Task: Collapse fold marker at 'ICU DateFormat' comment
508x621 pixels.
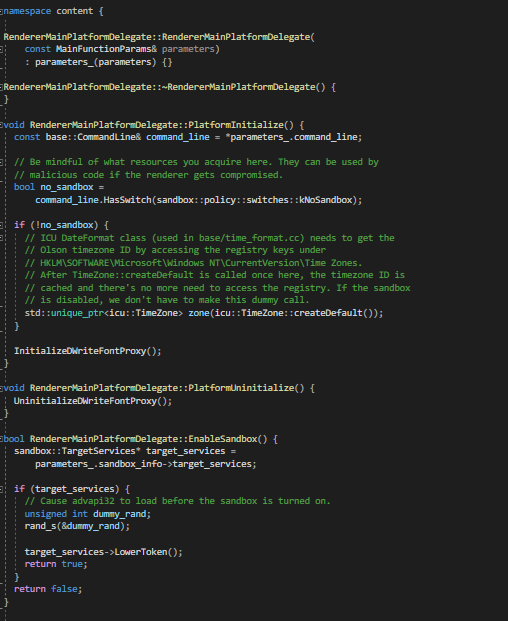Action: click(1, 238)
